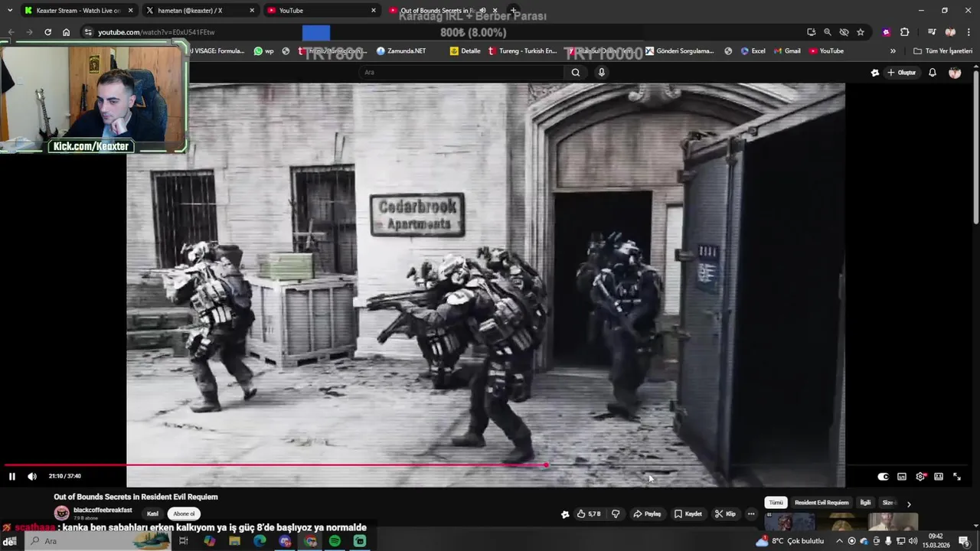Expand hidden bookmarks overflow chevron
980x551 pixels.
click(893, 51)
